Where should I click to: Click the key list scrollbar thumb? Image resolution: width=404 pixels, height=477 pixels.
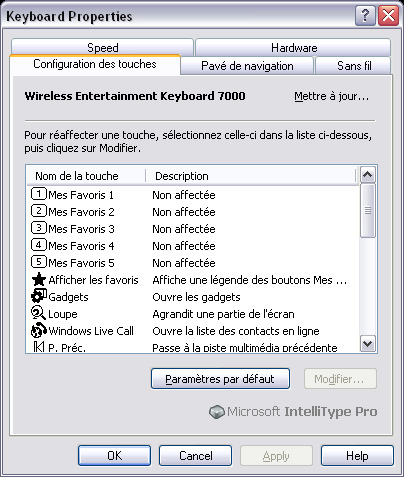point(368,210)
